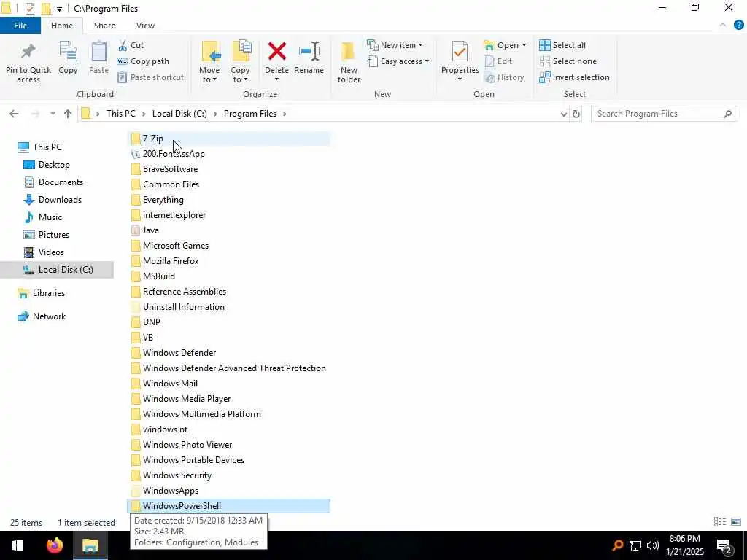This screenshot has height=560, width=747.
Task: Switch to Large icons view in the status bar
Action: (735, 522)
